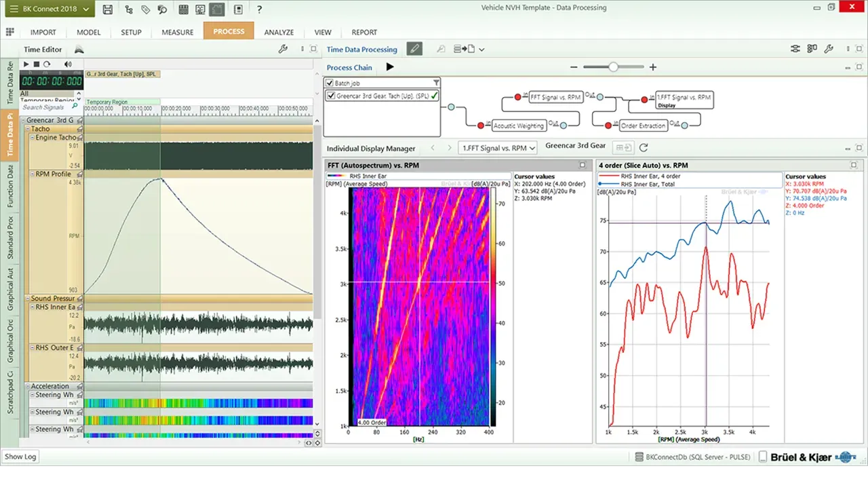Click the speaker playback icon in Time Editor
Screen dimensions: 868x496
pos(67,64)
